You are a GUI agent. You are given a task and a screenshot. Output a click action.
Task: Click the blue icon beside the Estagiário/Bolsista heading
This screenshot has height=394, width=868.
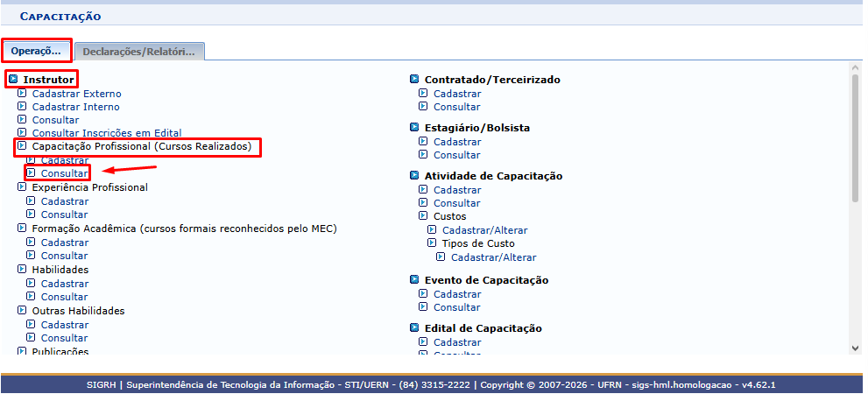tap(414, 127)
